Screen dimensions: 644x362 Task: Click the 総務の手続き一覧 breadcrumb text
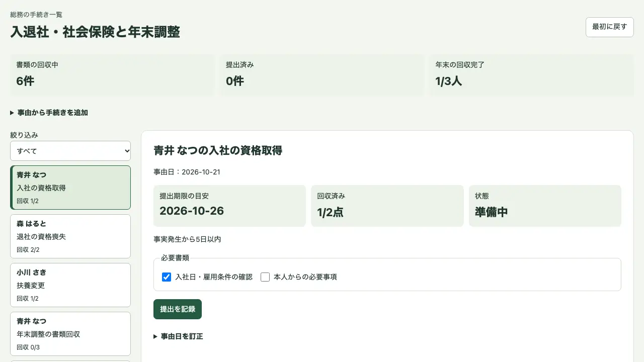coord(36,15)
